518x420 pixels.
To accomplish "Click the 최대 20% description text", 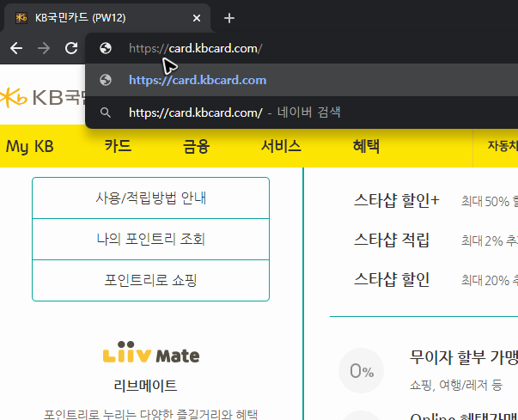I will [490, 280].
